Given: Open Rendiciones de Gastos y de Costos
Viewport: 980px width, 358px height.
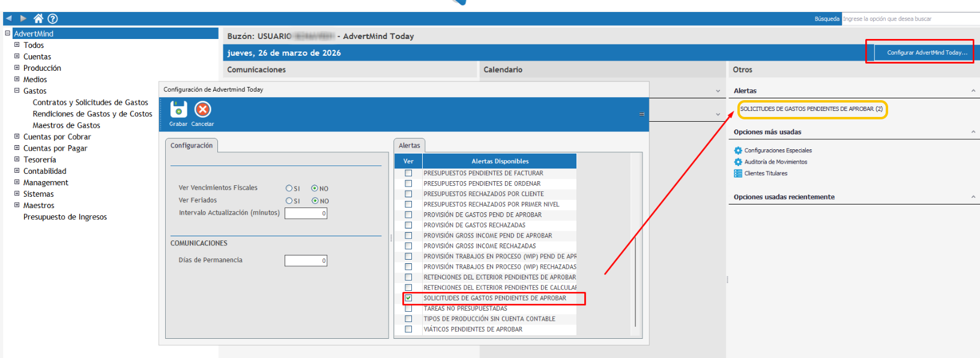Looking at the screenshot, I should point(92,114).
